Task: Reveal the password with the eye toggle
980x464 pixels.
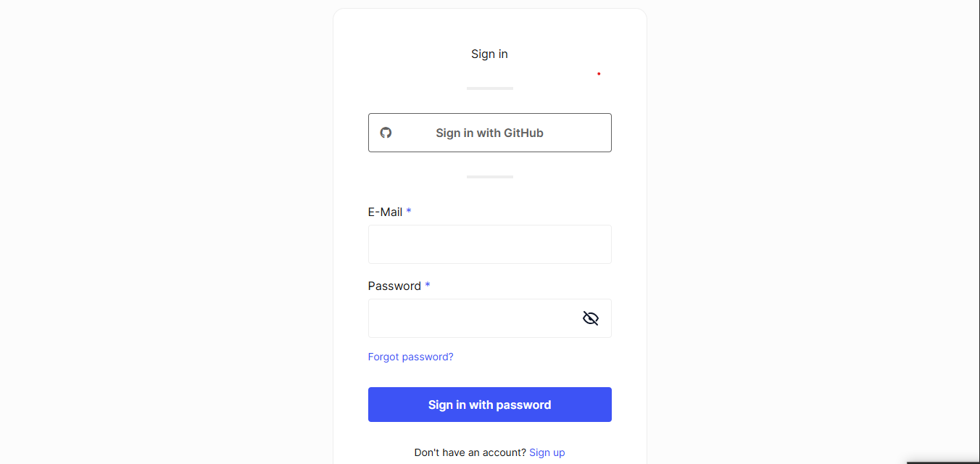Action: [590, 318]
